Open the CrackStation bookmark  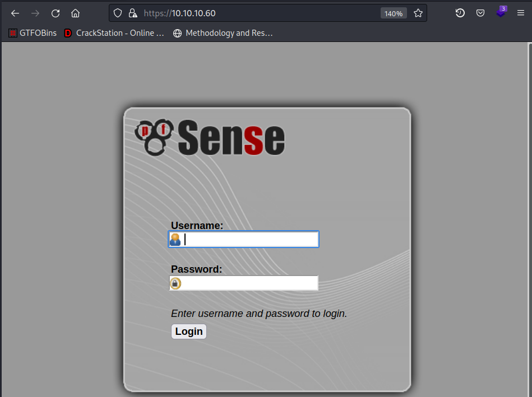tap(114, 33)
